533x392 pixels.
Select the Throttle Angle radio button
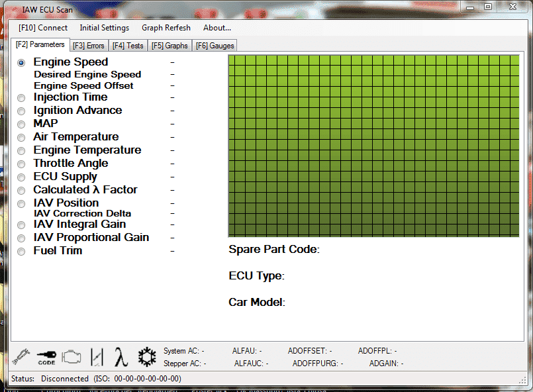click(21, 164)
